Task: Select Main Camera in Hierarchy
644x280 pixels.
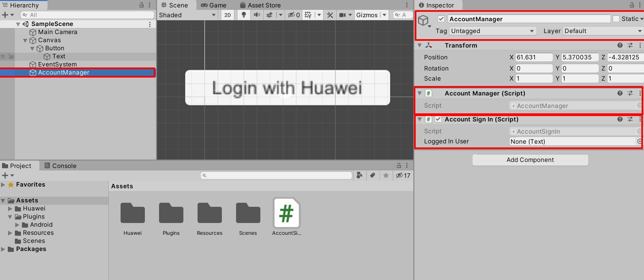Action: [x=58, y=32]
